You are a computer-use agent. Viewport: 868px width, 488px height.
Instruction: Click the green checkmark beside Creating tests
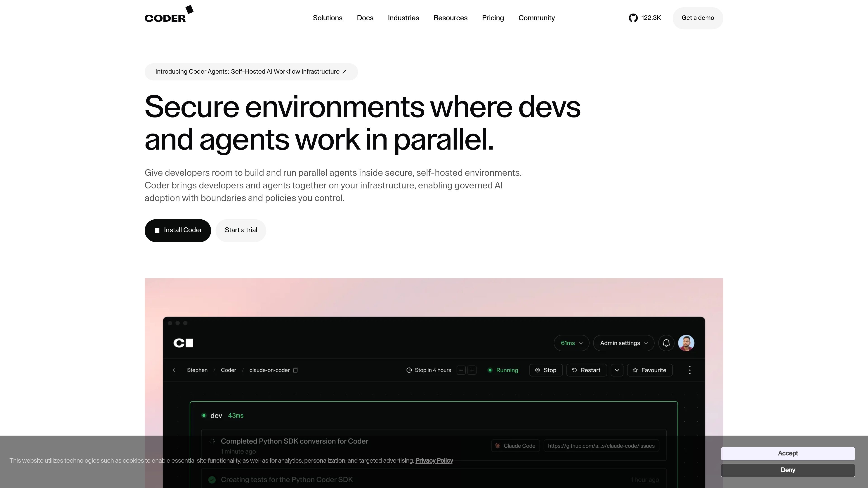[x=212, y=480]
